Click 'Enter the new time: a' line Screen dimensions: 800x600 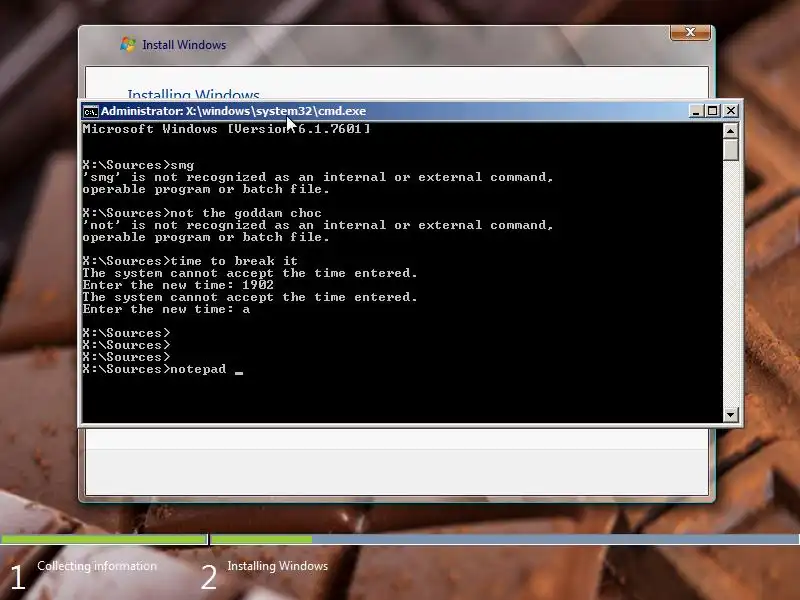tap(166, 309)
